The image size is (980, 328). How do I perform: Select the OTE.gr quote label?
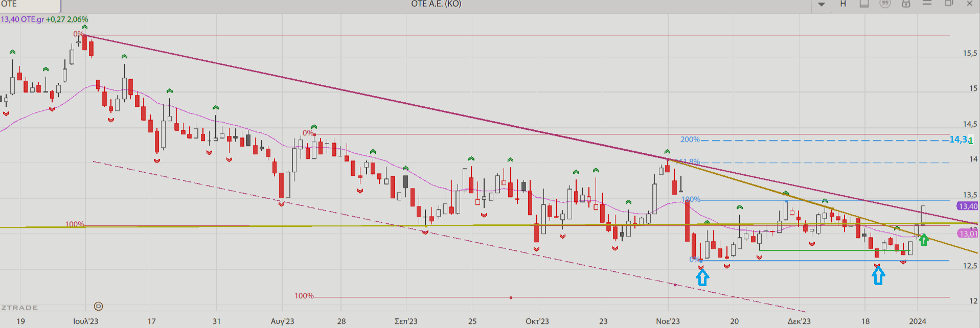pyautogui.click(x=32, y=19)
